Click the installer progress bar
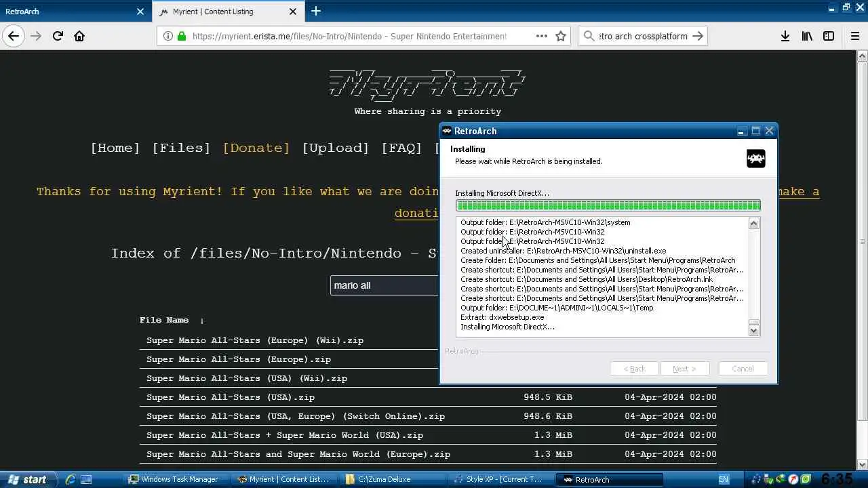 (608, 205)
